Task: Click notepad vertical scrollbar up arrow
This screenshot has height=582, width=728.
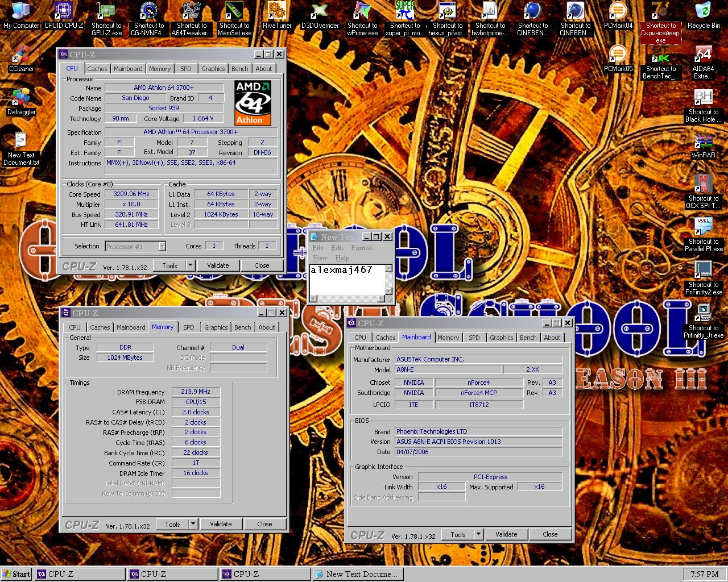Action: pos(389,268)
